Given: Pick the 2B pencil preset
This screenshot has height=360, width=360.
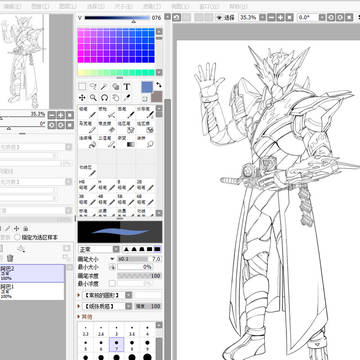Looking at the screenshot, I should (x=146, y=185).
